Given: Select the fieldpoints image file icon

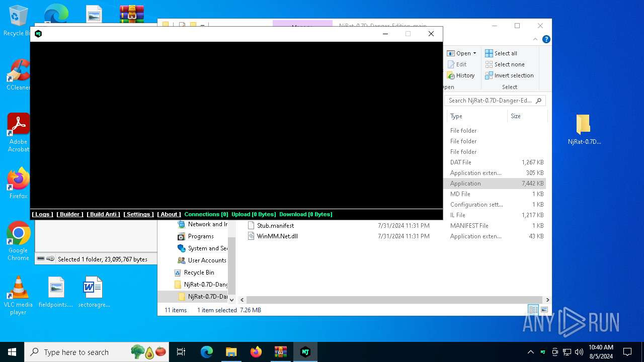Looking at the screenshot, I should click(x=56, y=292).
